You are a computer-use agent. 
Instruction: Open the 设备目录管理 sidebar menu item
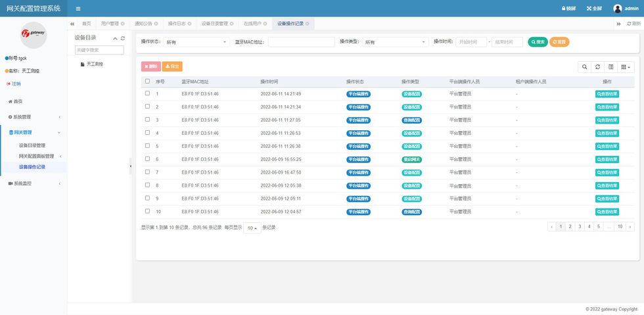32,145
